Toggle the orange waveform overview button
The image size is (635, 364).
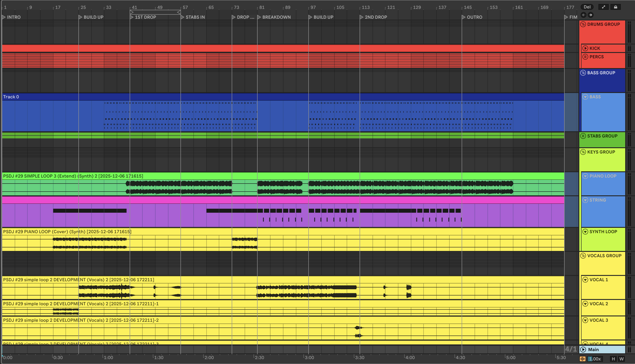point(583,359)
